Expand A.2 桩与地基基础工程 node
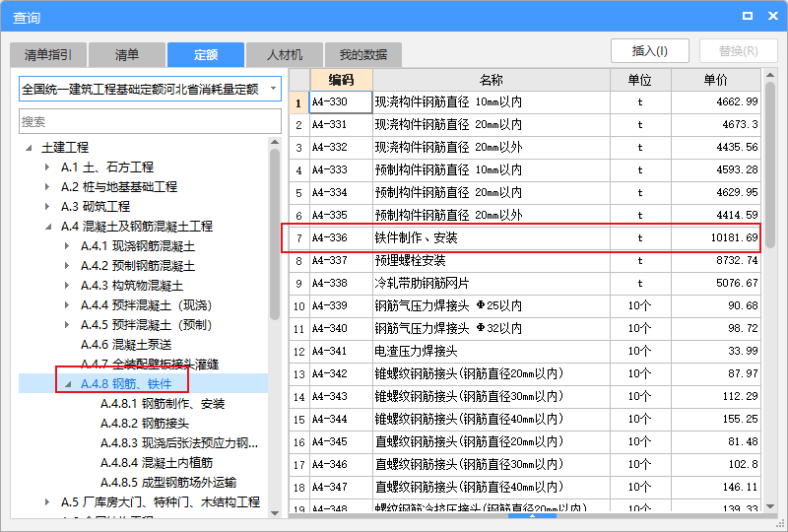788x532 pixels. (x=47, y=187)
